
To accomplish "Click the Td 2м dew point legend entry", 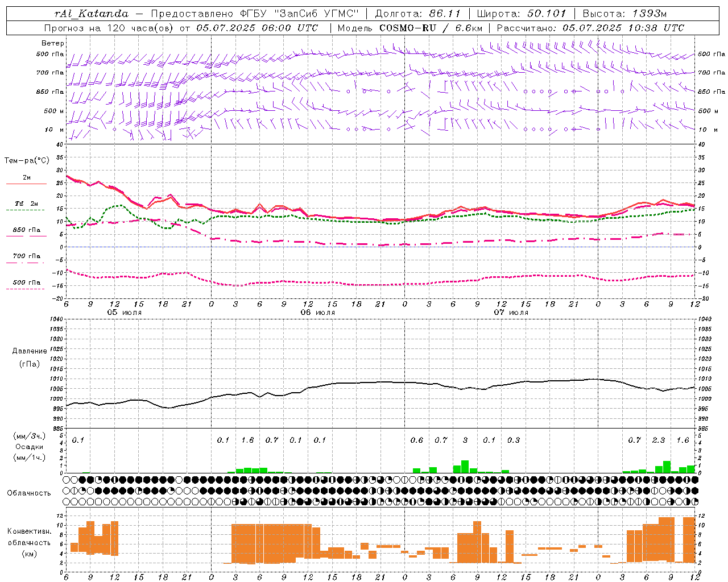I will click(27, 203).
